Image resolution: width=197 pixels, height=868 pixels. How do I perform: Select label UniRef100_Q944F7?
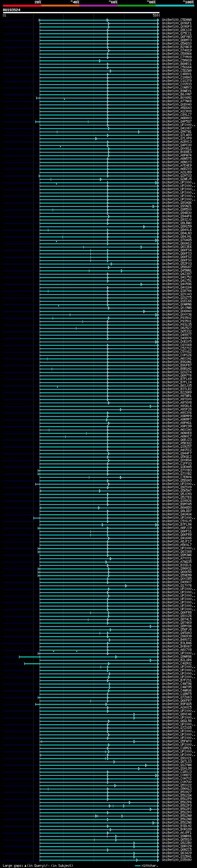[x=177, y=453]
